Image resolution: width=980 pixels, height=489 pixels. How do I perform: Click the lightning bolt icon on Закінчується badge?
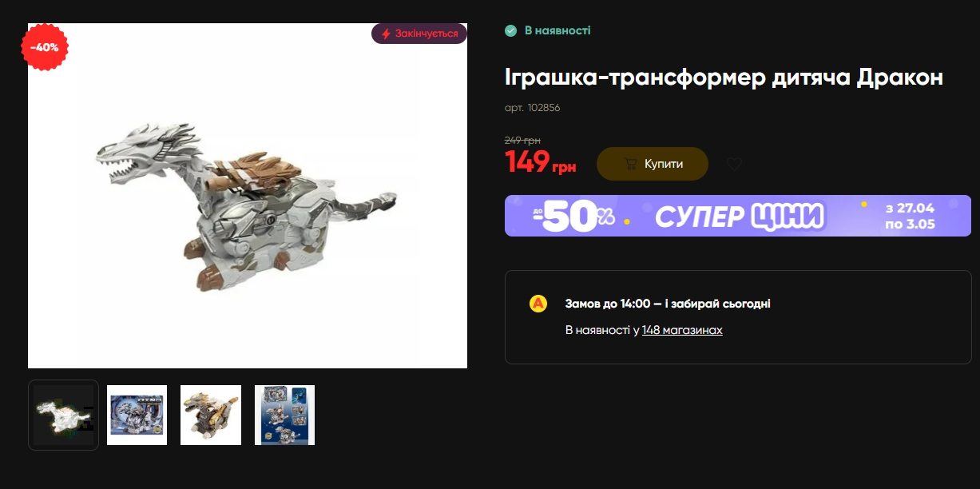pos(386,34)
